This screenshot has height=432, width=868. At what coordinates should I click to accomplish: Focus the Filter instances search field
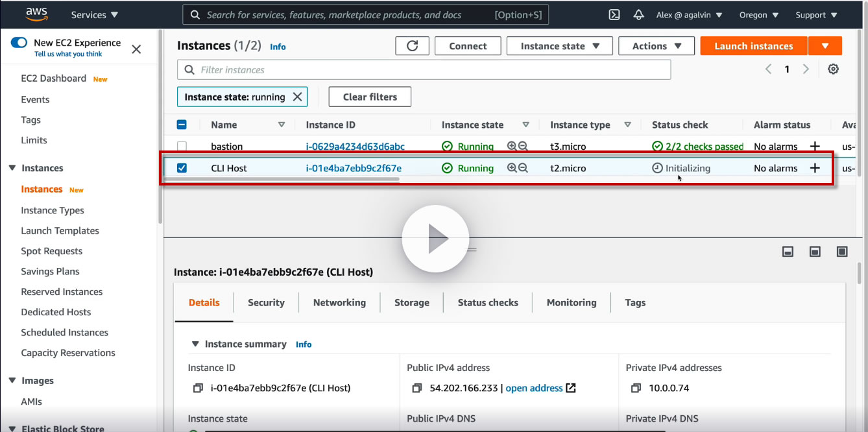(424, 69)
